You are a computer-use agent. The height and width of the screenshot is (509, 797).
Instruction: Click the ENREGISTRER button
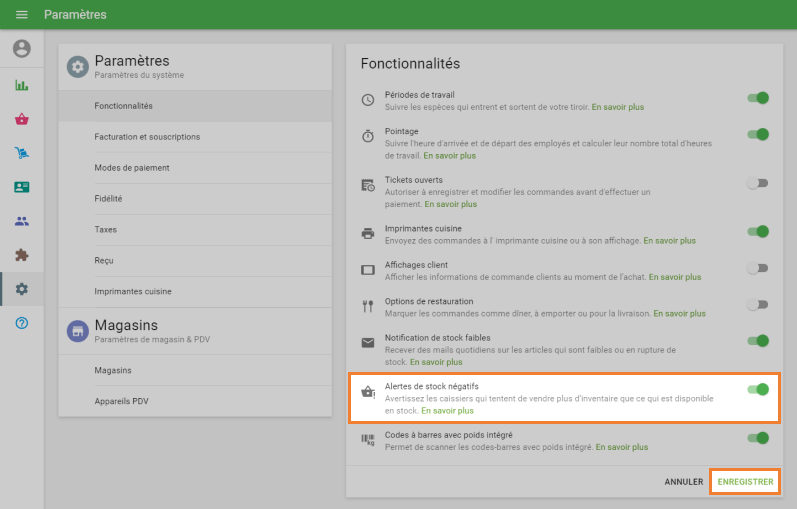pyautogui.click(x=745, y=482)
